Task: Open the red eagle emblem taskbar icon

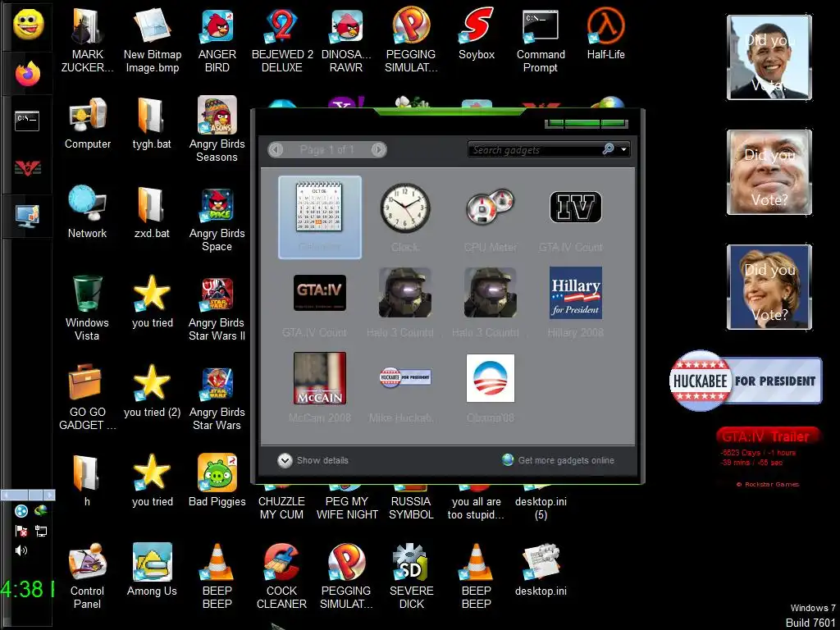Action: [28, 169]
